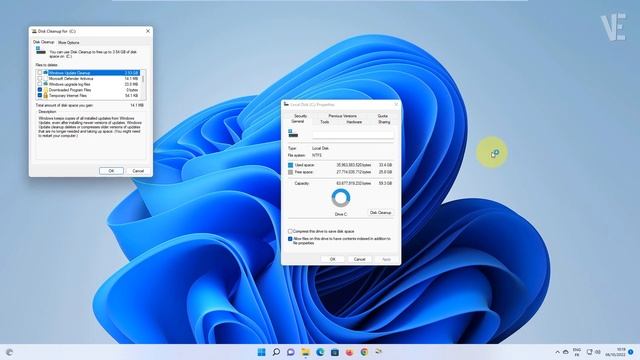The image size is (640, 360).
Task: Open the notification badge beside clock
Action: (x=631, y=352)
